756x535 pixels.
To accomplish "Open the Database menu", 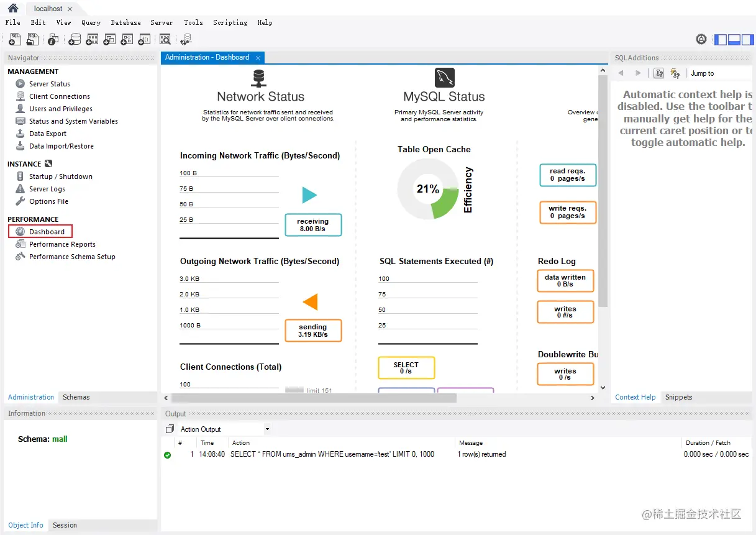I will tap(126, 22).
